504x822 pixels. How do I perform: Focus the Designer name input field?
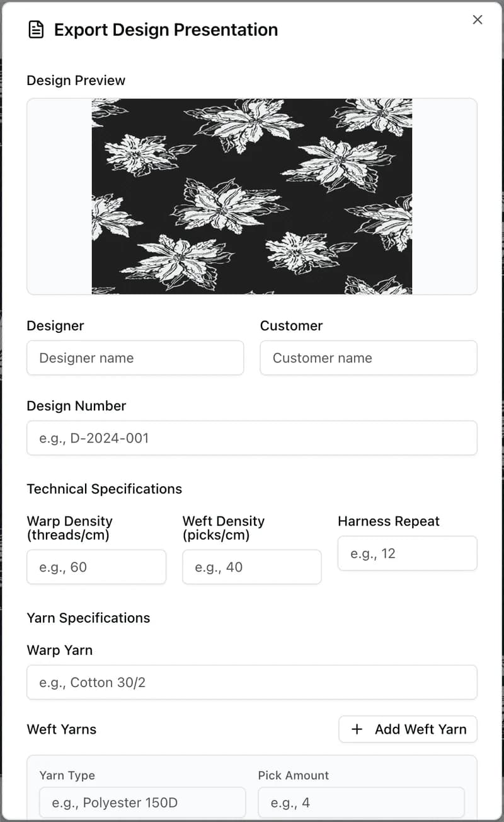coord(135,358)
